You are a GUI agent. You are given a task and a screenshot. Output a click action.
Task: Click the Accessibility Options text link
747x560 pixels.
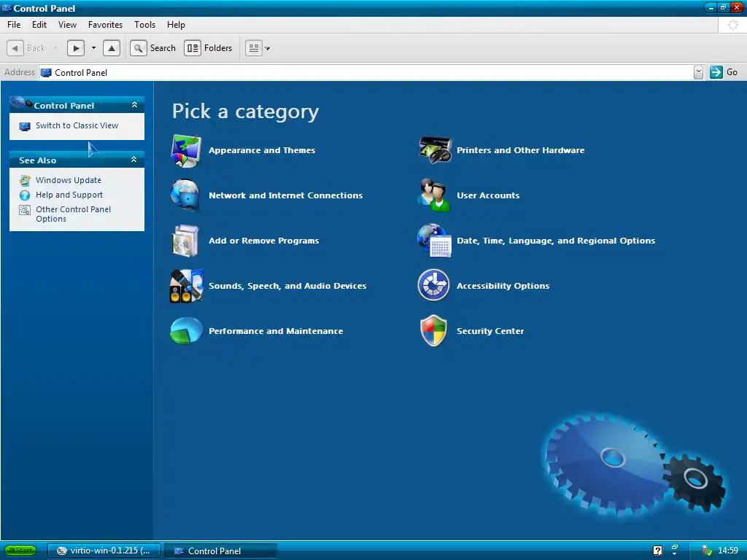pos(503,286)
